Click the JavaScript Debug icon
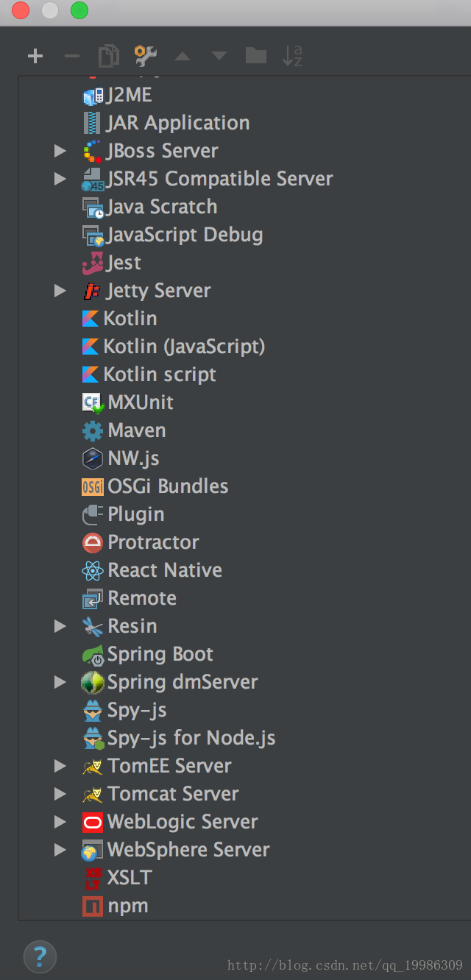The width and height of the screenshot is (471, 980). click(x=93, y=235)
